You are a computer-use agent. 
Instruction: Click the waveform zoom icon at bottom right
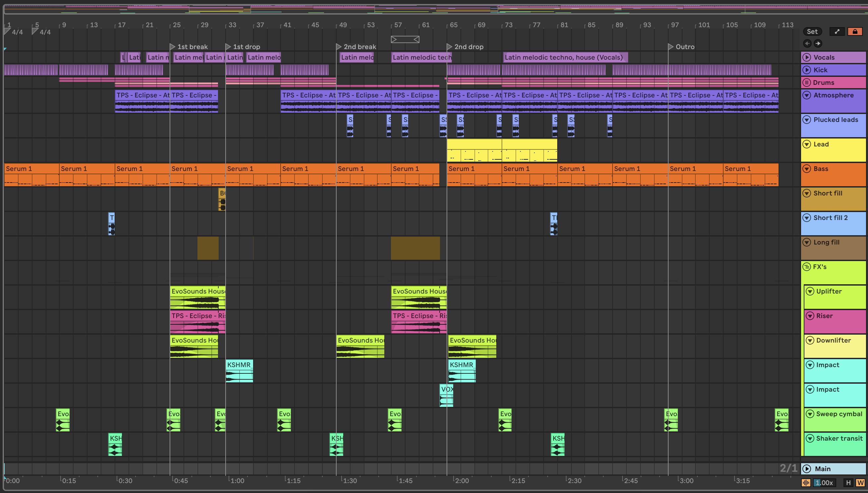coord(806,482)
